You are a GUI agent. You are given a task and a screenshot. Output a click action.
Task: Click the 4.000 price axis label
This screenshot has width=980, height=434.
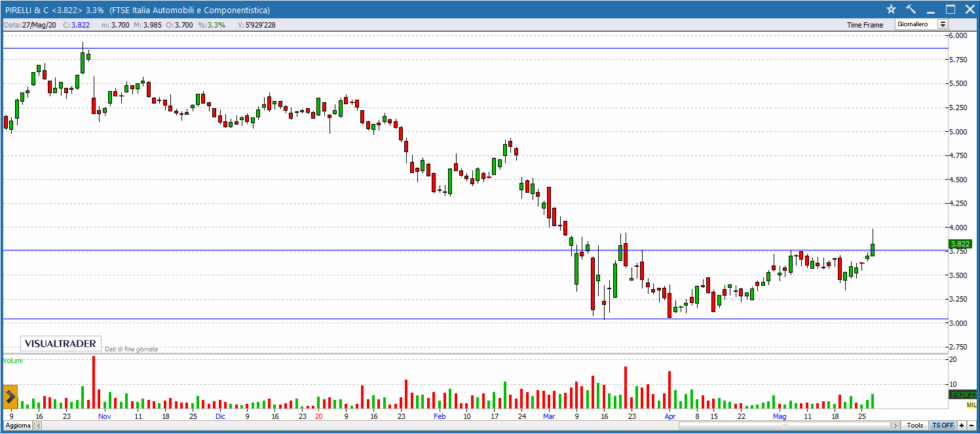958,227
